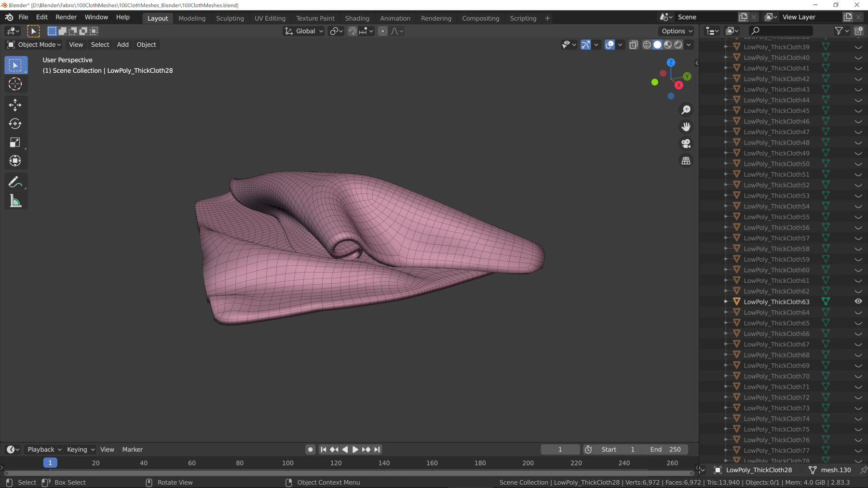Screen dimensions: 868x488
Task: Toggle camera view in the viewport
Action: (686, 144)
